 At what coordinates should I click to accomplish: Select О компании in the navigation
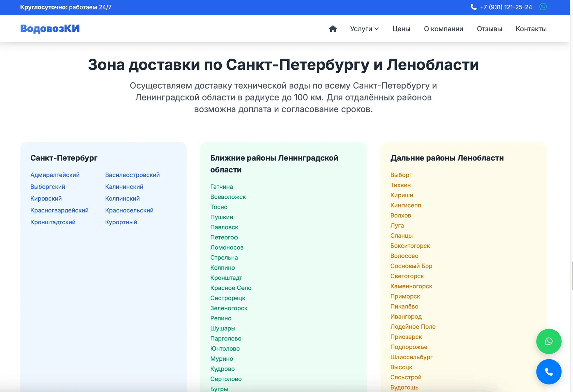pyautogui.click(x=443, y=29)
